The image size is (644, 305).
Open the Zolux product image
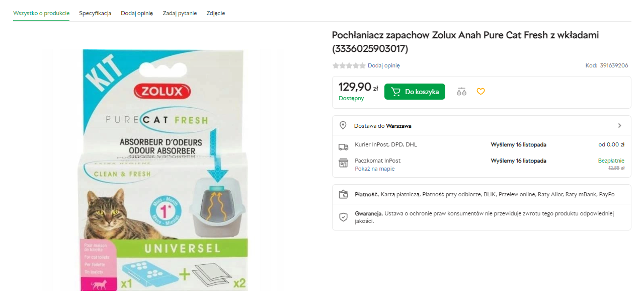[164, 170]
